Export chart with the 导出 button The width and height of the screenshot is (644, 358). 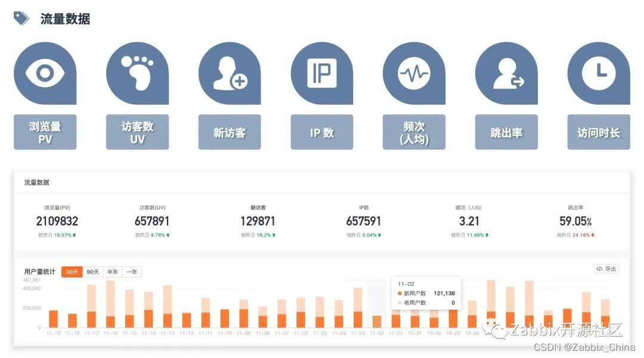[x=606, y=269]
